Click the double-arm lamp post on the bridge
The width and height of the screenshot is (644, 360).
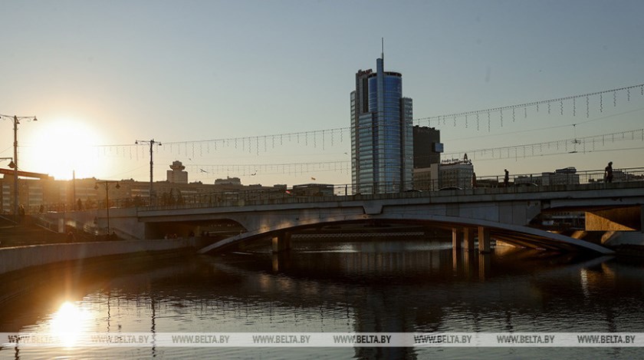150,165
